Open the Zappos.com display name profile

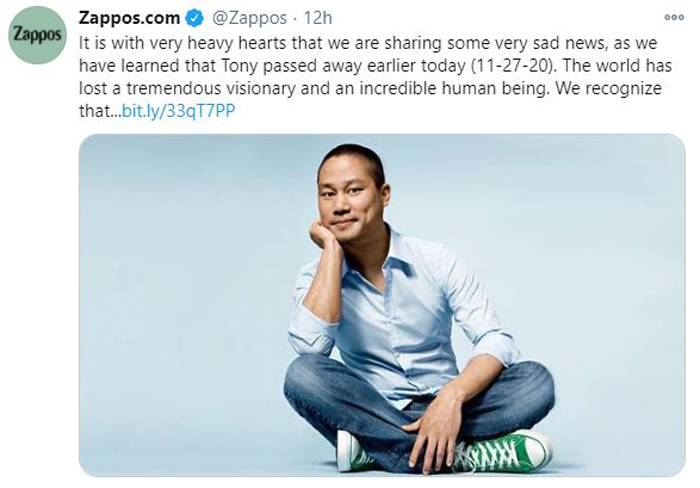[129, 18]
